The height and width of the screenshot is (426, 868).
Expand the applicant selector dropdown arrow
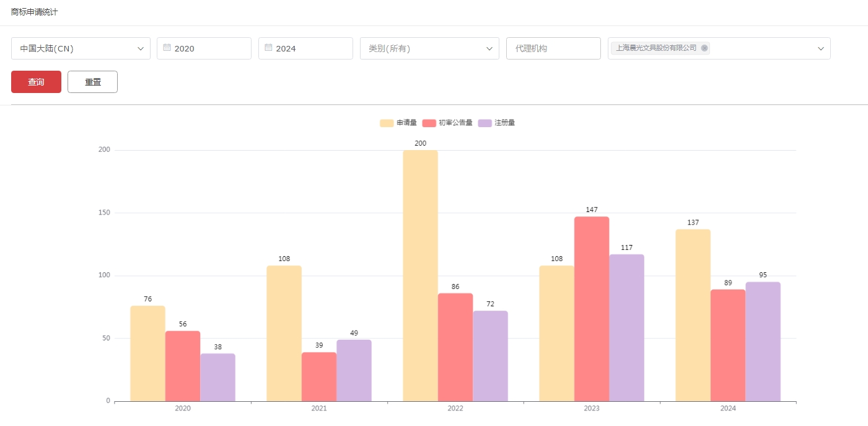click(821, 48)
